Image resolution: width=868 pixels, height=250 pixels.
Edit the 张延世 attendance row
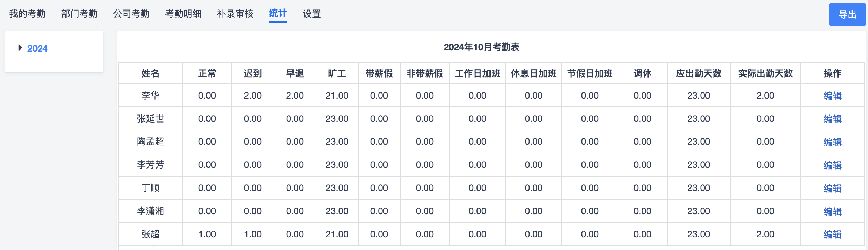tap(833, 119)
